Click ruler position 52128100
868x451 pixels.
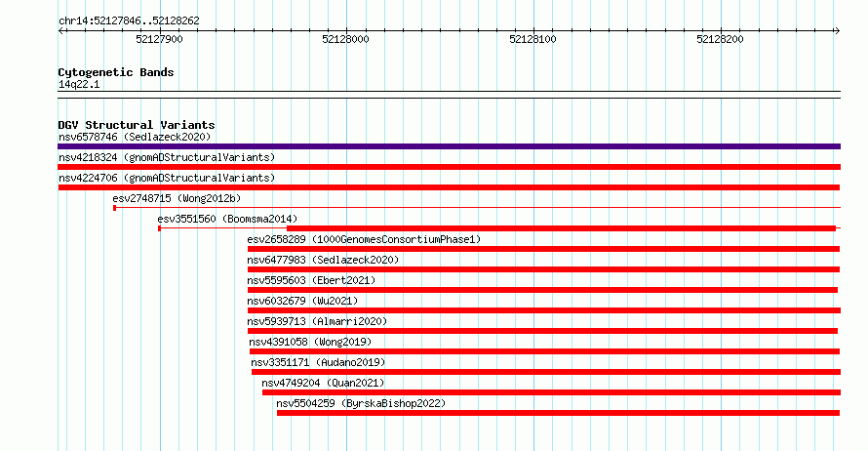click(533, 39)
